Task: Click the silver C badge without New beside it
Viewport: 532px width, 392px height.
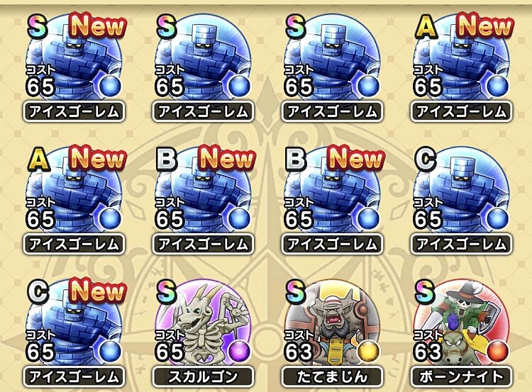Action: click(425, 159)
